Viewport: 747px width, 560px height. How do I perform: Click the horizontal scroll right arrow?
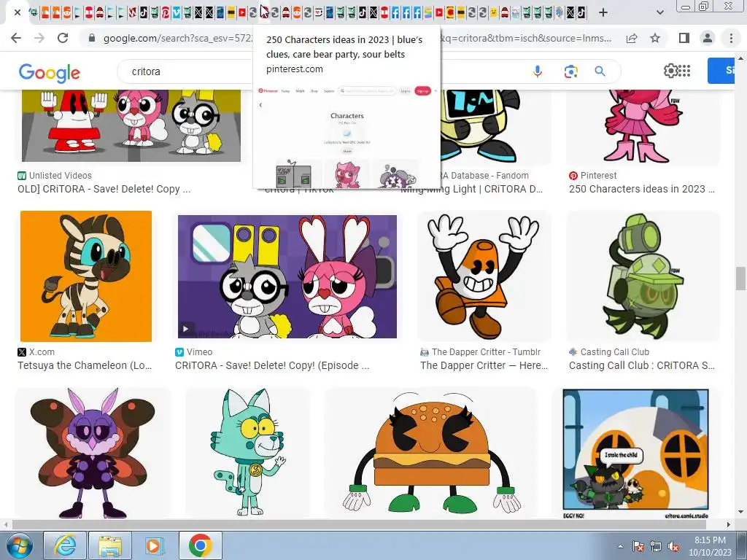[729, 524]
